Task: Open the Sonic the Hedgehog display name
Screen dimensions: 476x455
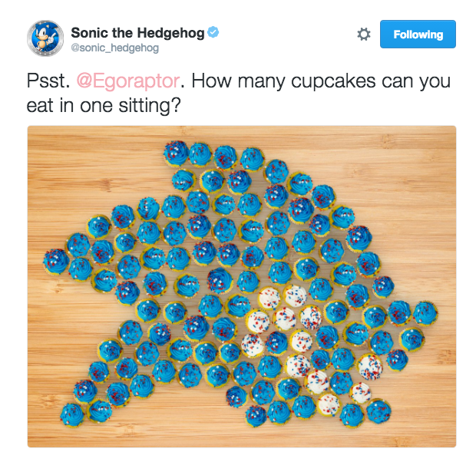Action: click(x=137, y=33)
